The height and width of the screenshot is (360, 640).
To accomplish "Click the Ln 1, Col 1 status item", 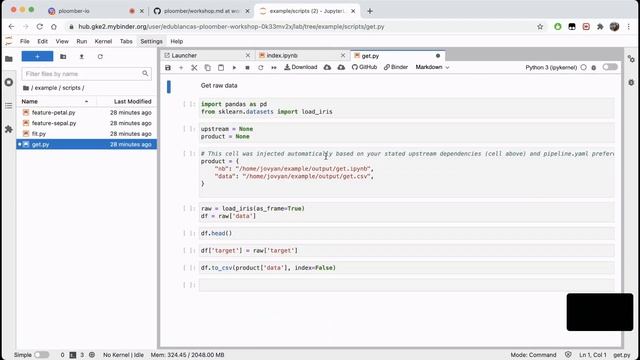I will pos(593,355).
